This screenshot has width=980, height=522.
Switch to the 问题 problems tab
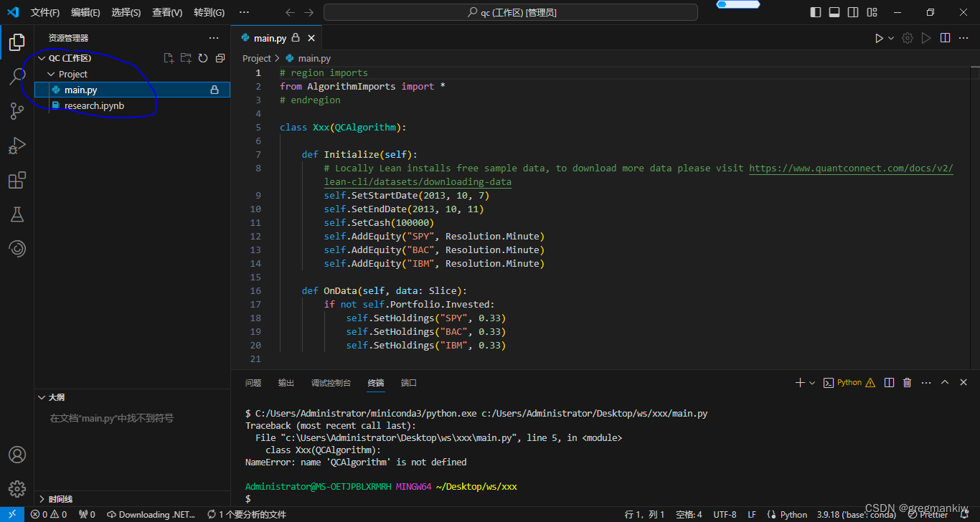point(253,383)
